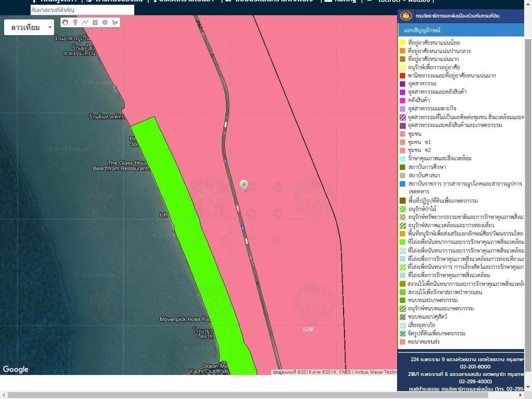This screenshot has width=532, height=399.
Task: Pick the rectangle drawing tool
Action: point(95,22)
